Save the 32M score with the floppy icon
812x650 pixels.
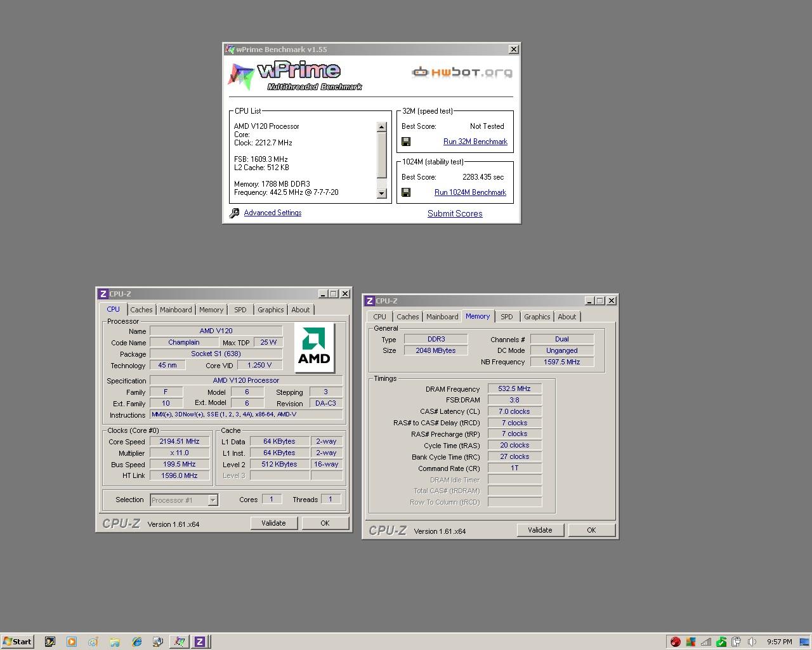click(x=406, y=142)
